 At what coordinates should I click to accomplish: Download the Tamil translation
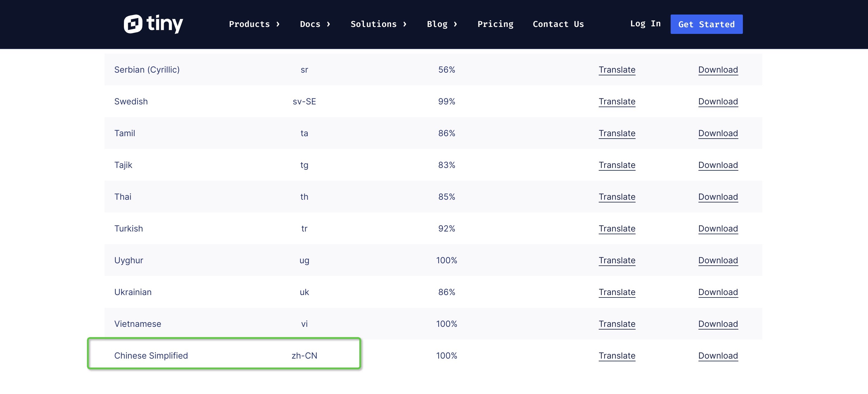pos(718,133)
